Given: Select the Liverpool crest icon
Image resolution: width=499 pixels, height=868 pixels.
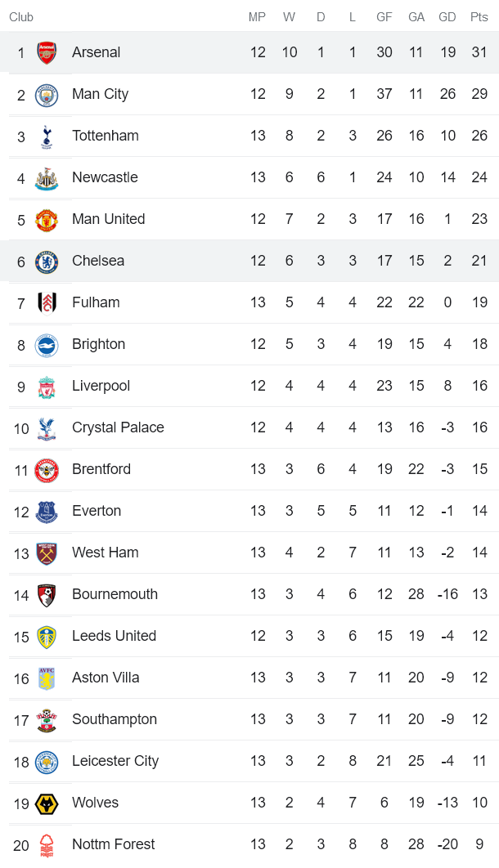Looking at the screenshot, I should tap(47, 387).
